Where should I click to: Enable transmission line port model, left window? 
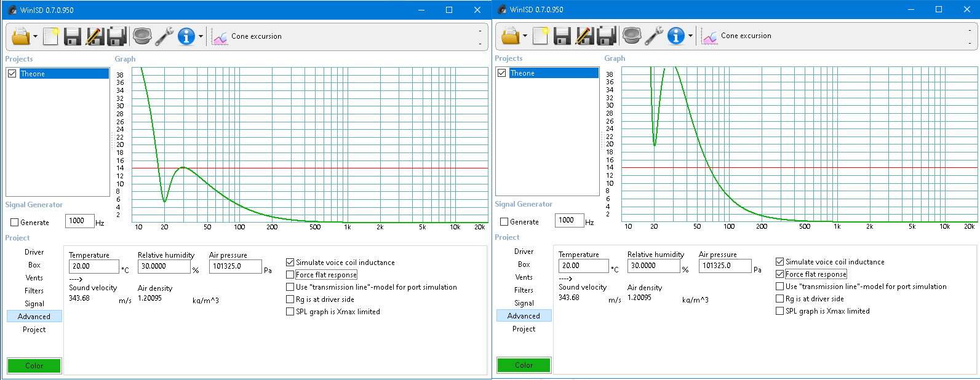(290, 287)
